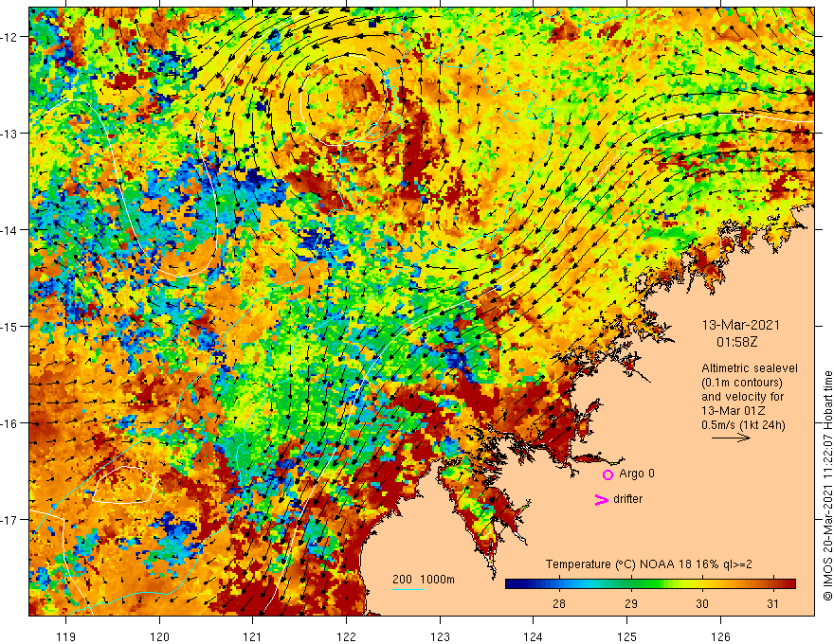Click the '-17' latitude axis label
Viewport: 834px width, 644px height.
(10, 520)
